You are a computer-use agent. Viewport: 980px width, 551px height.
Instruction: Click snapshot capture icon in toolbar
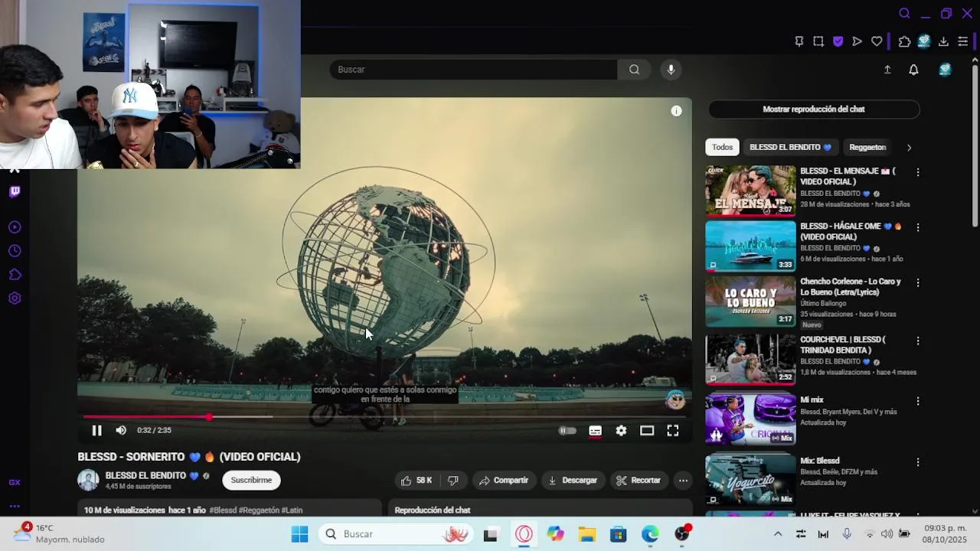[818, 41]
